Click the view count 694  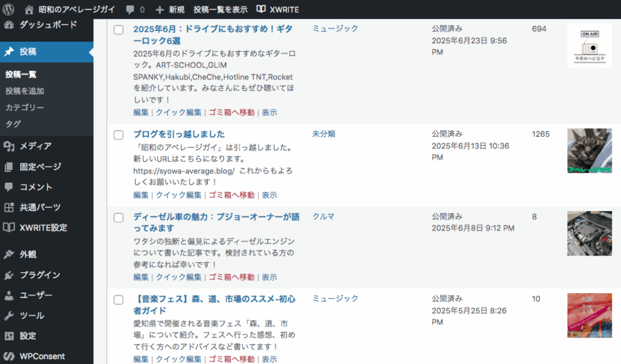539,29
